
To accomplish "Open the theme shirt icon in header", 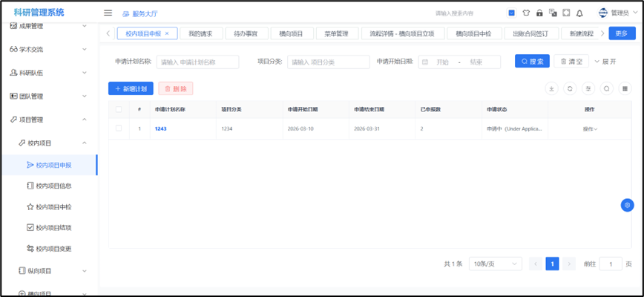I will [526, 13].
